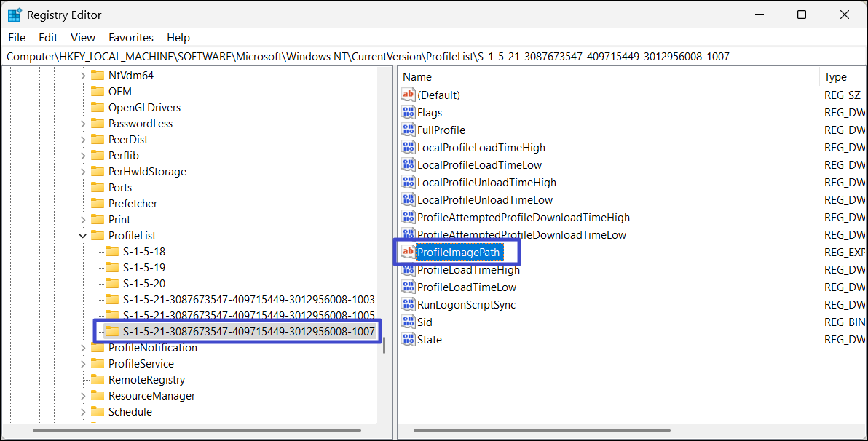868x441 pixels.
Task: Click the Sid binary value icon
Action: tap(409, 322)
